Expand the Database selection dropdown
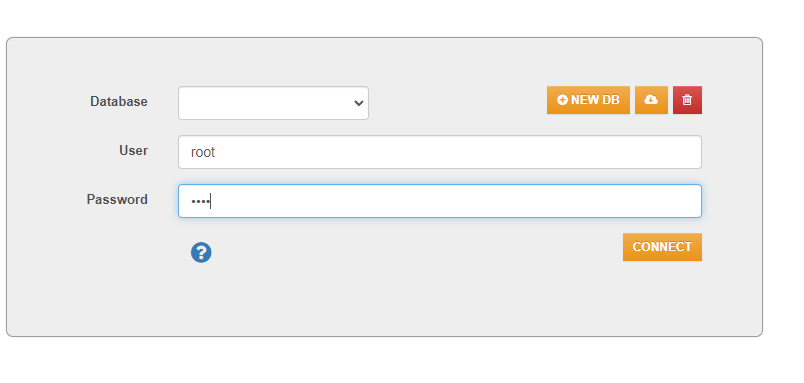Viewport: 804px width, 383px height. [x=273, y=103]
